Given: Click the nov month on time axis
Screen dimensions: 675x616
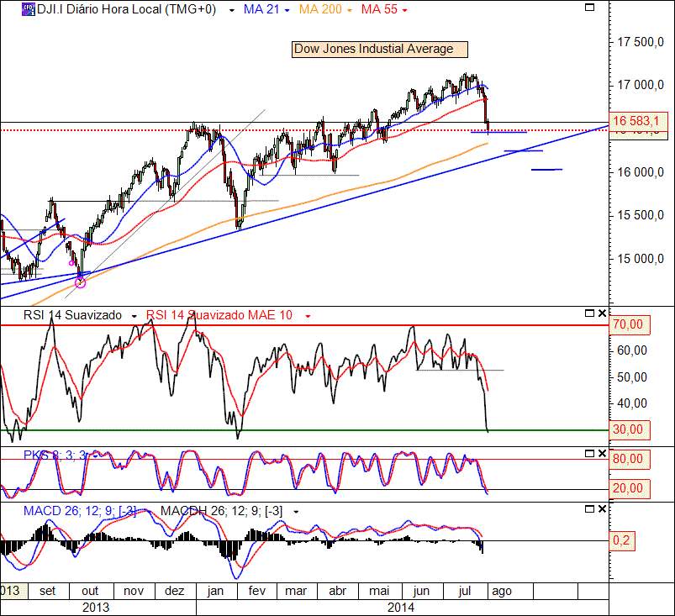Looking at the screenshot, I should point(134,591).
